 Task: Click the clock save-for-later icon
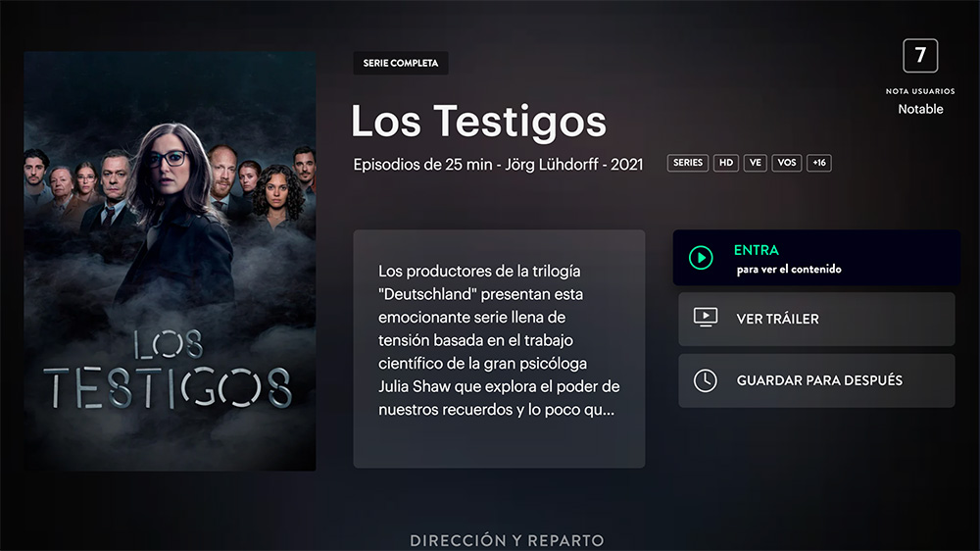click(x=706, y=380)
